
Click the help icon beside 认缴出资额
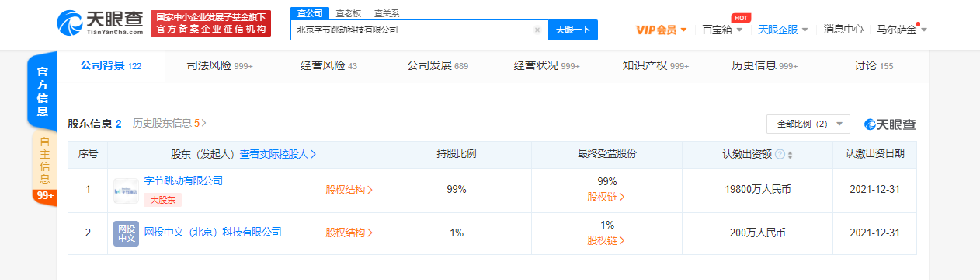pos(780,155)
